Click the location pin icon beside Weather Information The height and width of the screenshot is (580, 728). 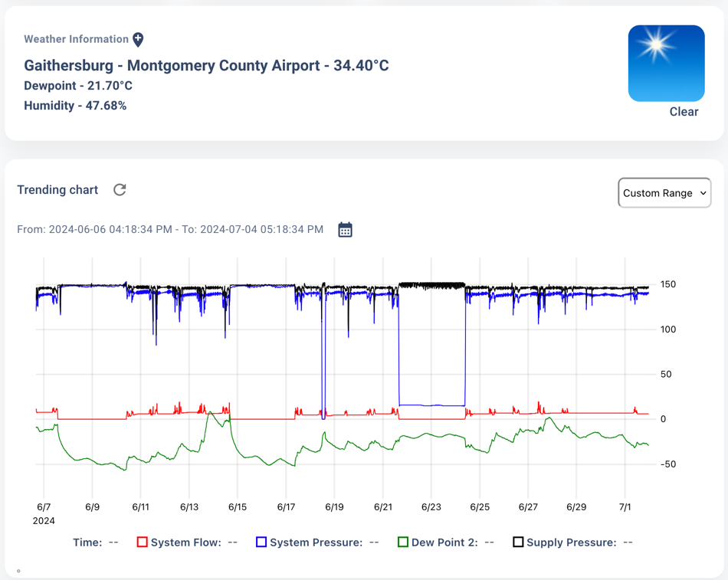[x=138, y=39]
